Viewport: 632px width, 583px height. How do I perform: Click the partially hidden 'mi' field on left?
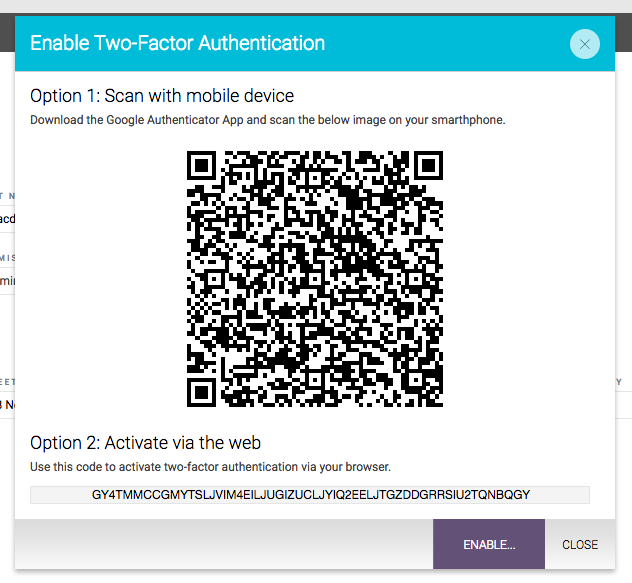(7, 281)
